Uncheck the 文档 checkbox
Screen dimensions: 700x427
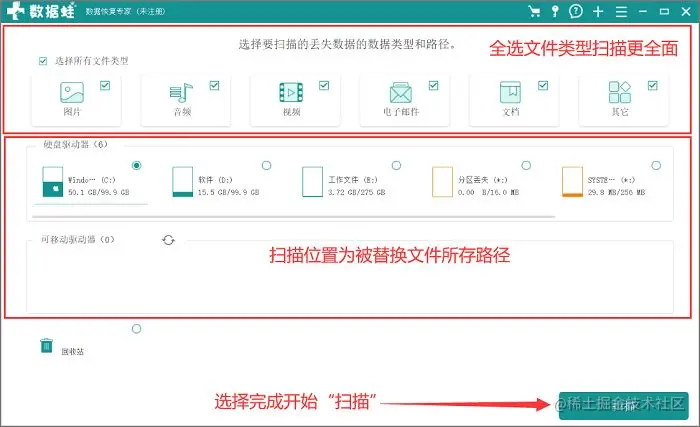tap(543, 85)
